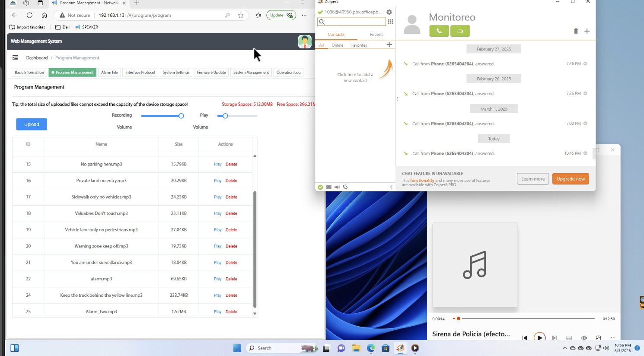Screen dimensions: 644x356
Task: Delete Warning zone keep off.mp3
Action: pos(231,246)
